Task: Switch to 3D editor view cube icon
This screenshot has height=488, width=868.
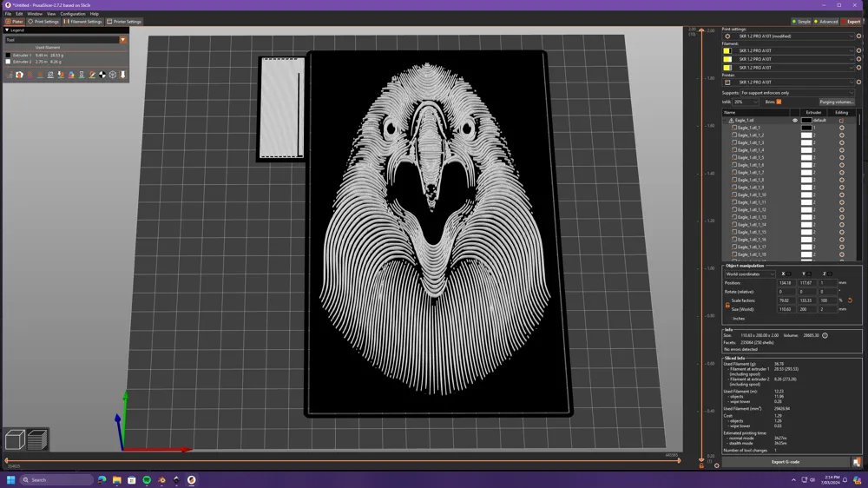Action: 15,440
